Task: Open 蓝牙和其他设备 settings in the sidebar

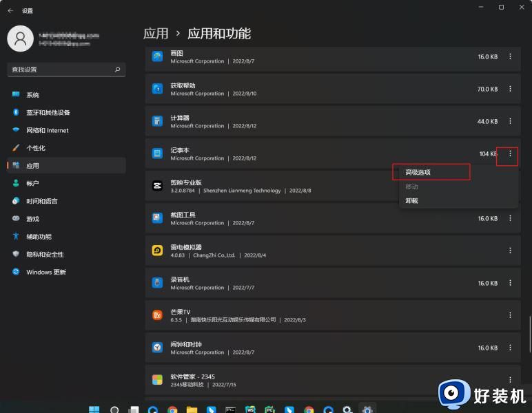Action: (48, 113)
